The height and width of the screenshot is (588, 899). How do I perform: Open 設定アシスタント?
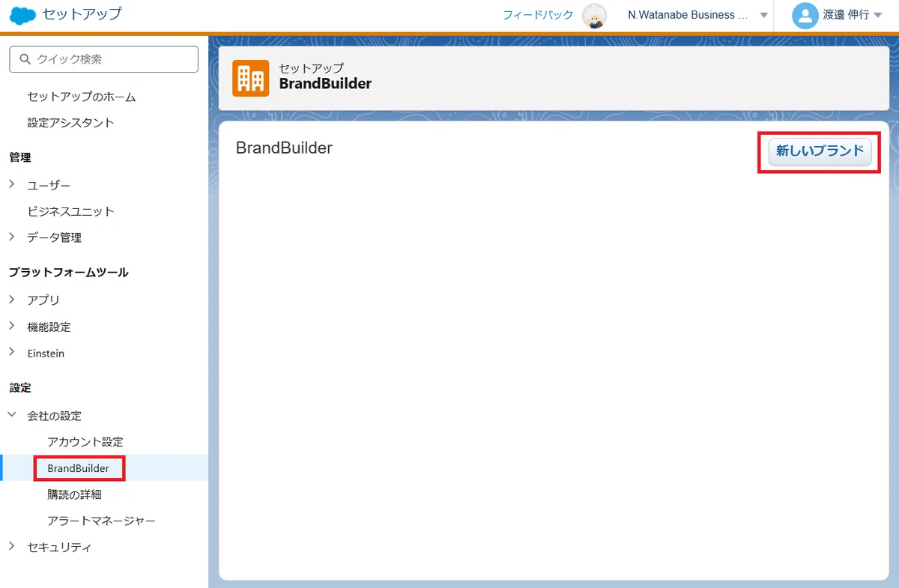coord(71,122)
